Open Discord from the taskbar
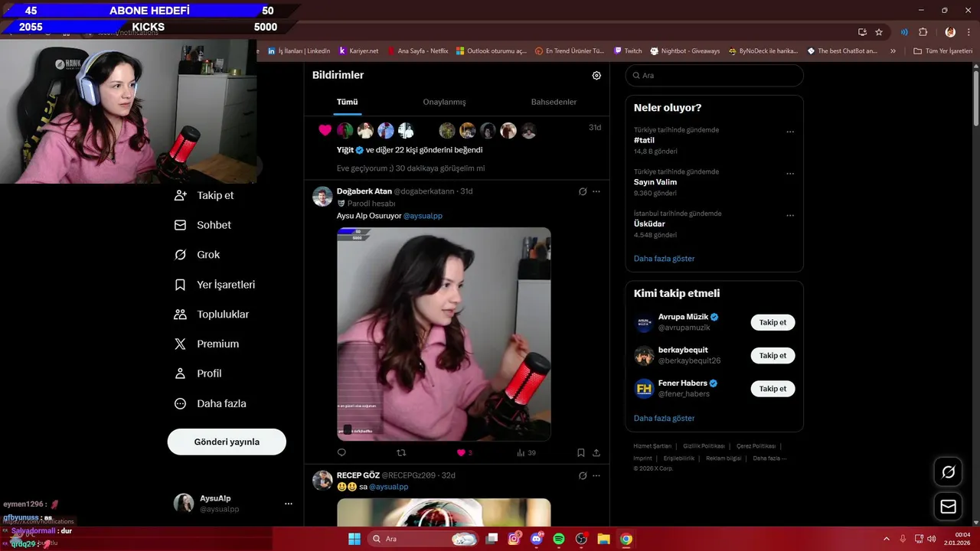The image size is (980, 551). pyautogui.click(x=537, y=539)
